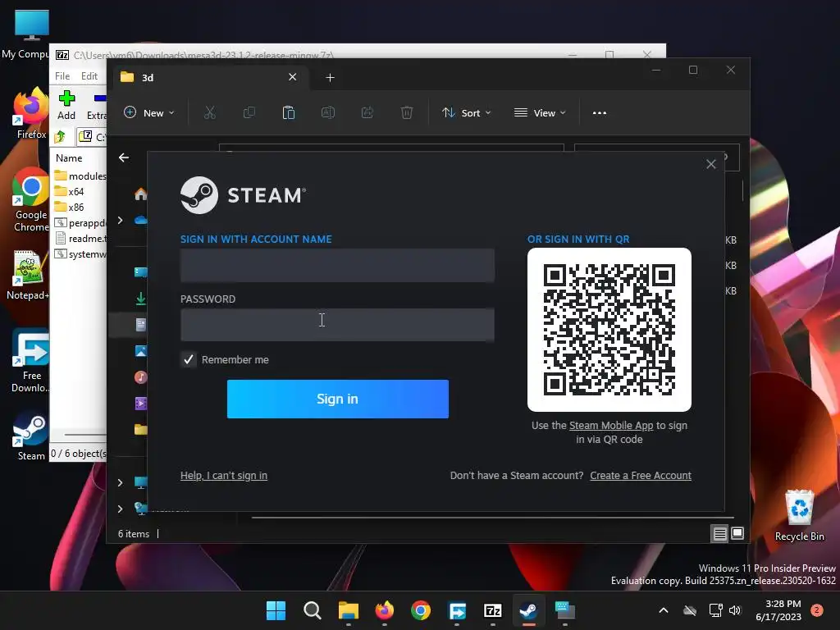
Task: Tick the Remember me checkbox
Action: click(x=188, y=359)
